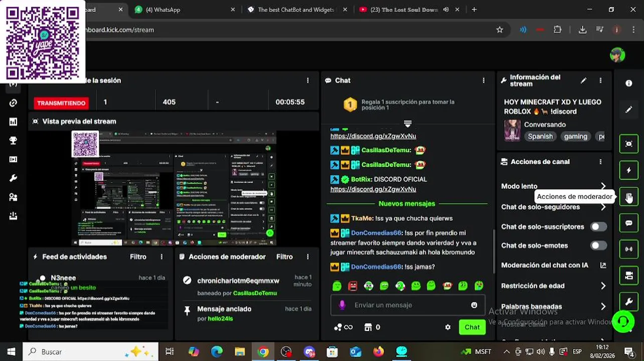Click in the Enviar un mensaje field
This screenshot has width=644, height=361.
(x=407, y=305)
